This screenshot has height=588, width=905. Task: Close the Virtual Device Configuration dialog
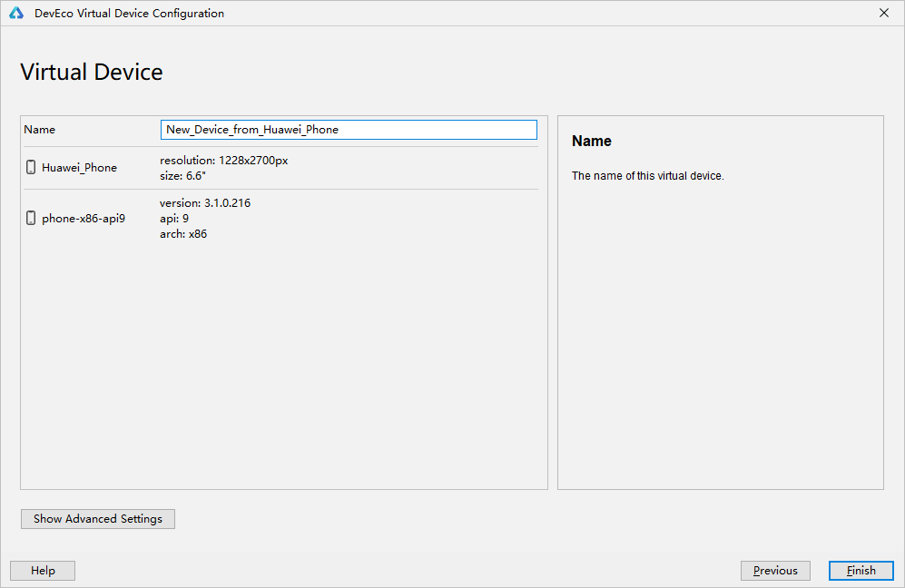click(883, 13)
